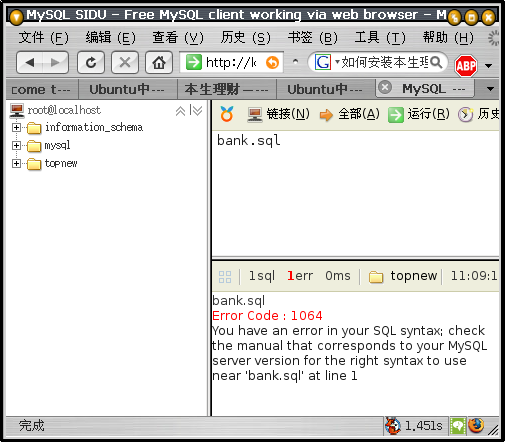Switch to the 'come t' tab
This screenshot has width=505, height=442.
tap(42, 89)
